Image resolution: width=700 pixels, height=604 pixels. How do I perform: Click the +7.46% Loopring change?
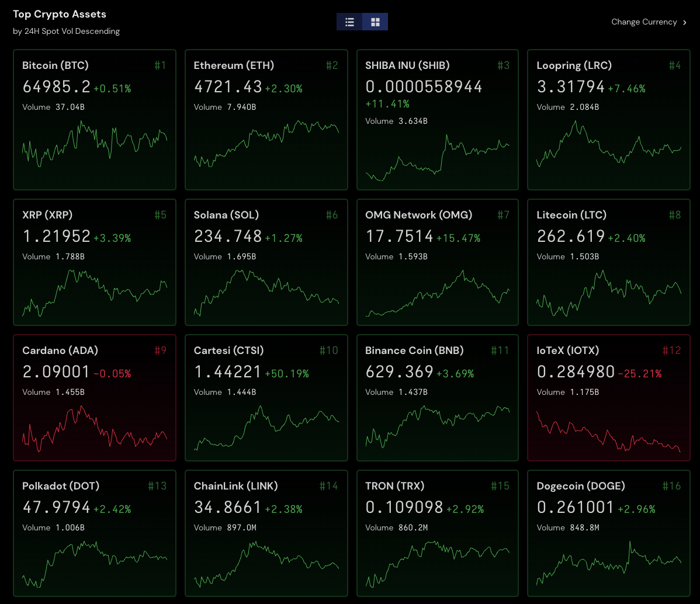pos(627,88)
